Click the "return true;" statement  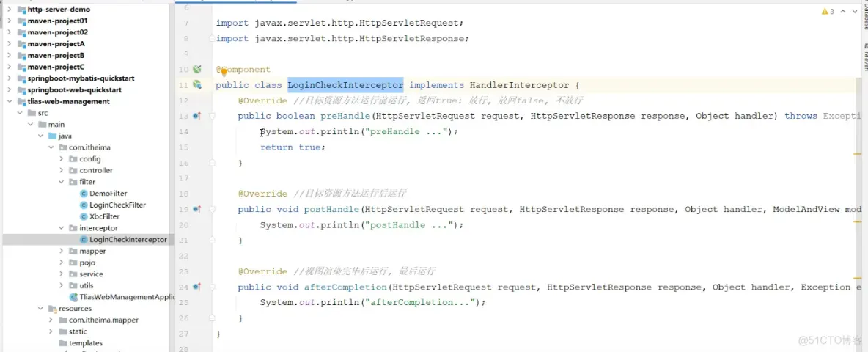click(x=293, y=147)
